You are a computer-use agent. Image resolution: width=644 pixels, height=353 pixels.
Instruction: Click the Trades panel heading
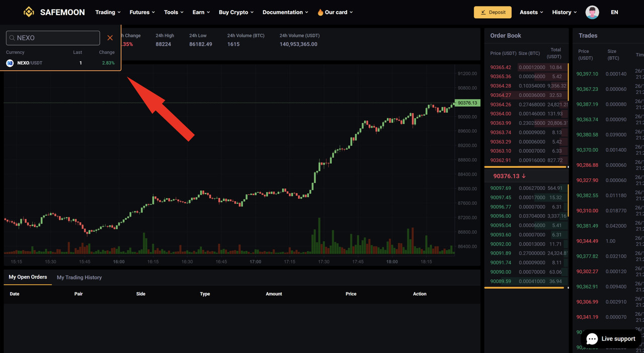click(588, 36)
